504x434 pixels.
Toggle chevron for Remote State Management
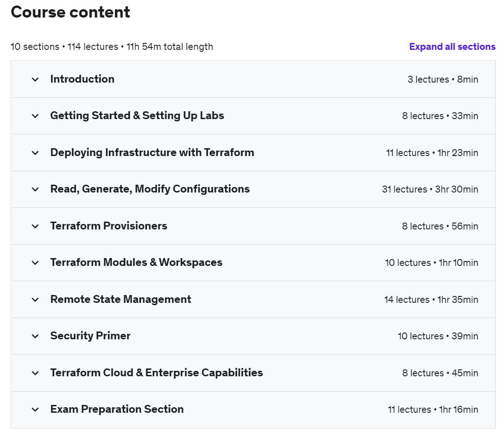pos(35,300)
